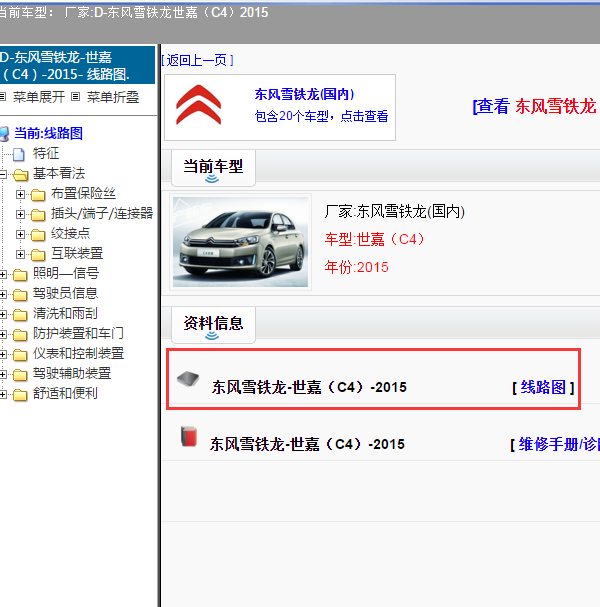Expand the 照明—信号 tree node
The width and height of the screenshot is (600, 607).
(x=3, y=274)
